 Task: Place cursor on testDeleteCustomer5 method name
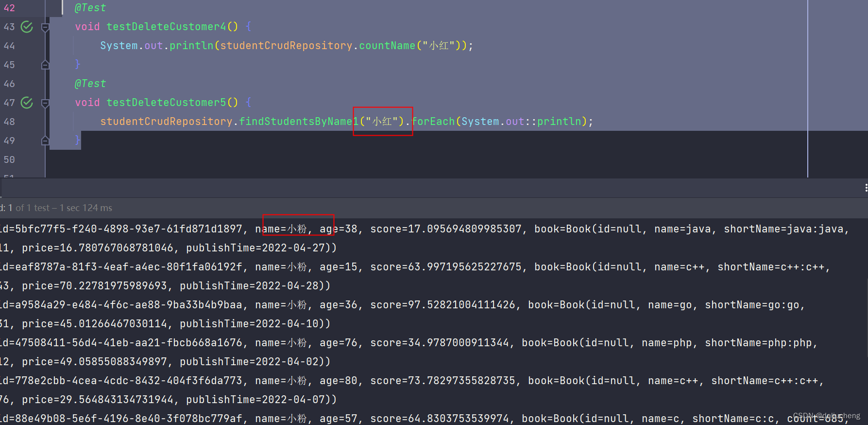click(166, 103)
